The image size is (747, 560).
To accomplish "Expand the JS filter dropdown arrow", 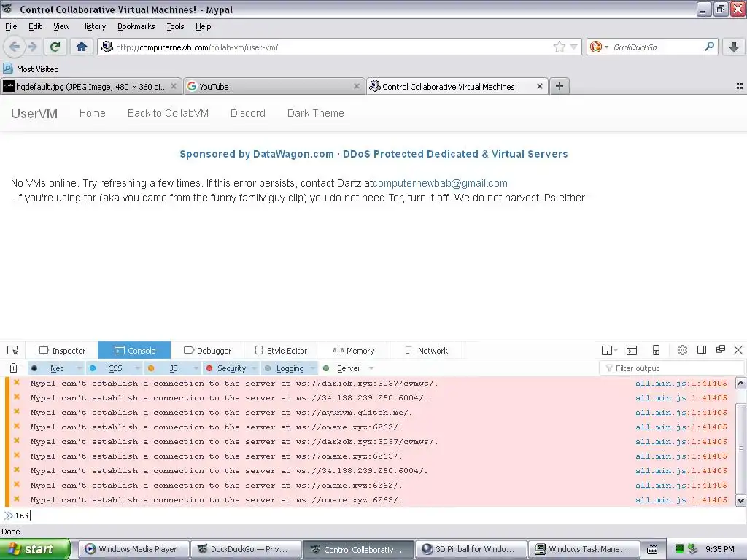I will [x=196, y=368].
